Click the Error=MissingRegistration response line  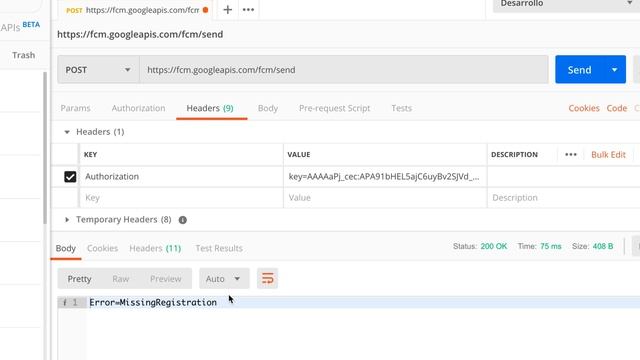(153, 302)
